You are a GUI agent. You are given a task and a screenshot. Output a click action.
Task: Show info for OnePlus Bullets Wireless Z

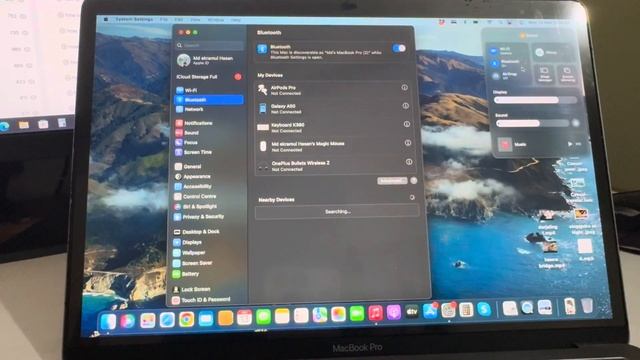click(409, 162)
